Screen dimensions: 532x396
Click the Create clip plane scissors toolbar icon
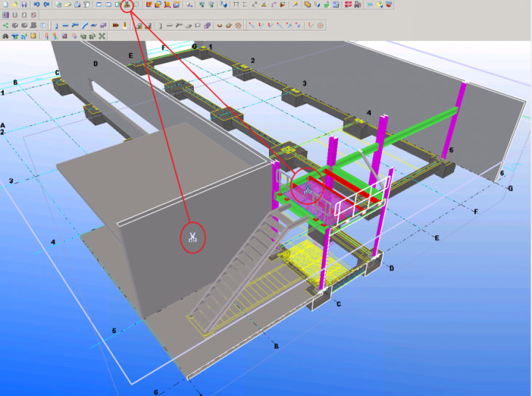coord(127,5)
